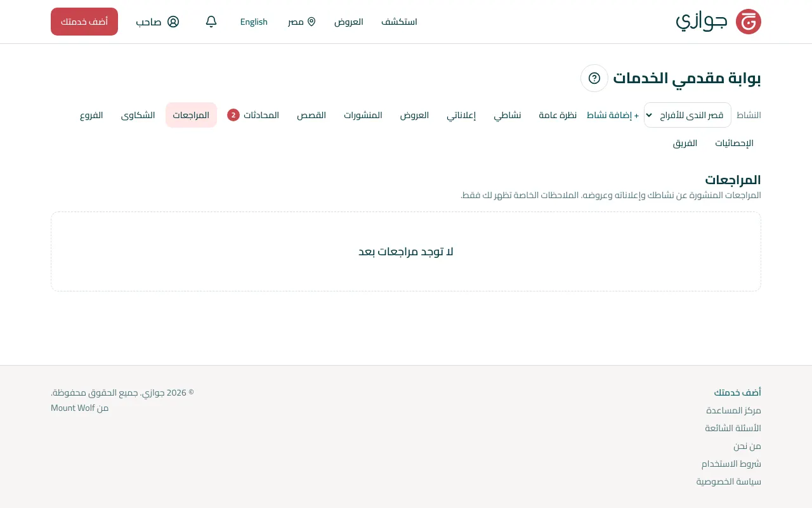
Task: Switch to the المراجعات tab
Action: [x=191, y=115]
